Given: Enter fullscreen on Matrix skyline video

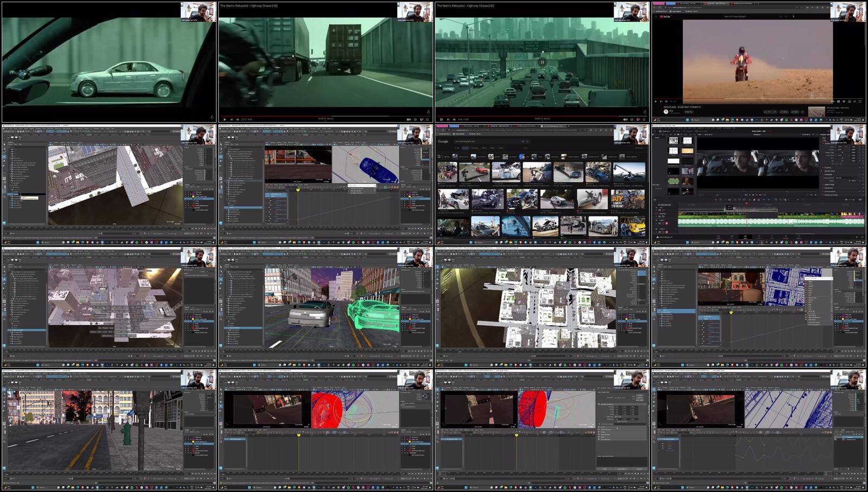Looking at the screenshot, I should [644, 119].
